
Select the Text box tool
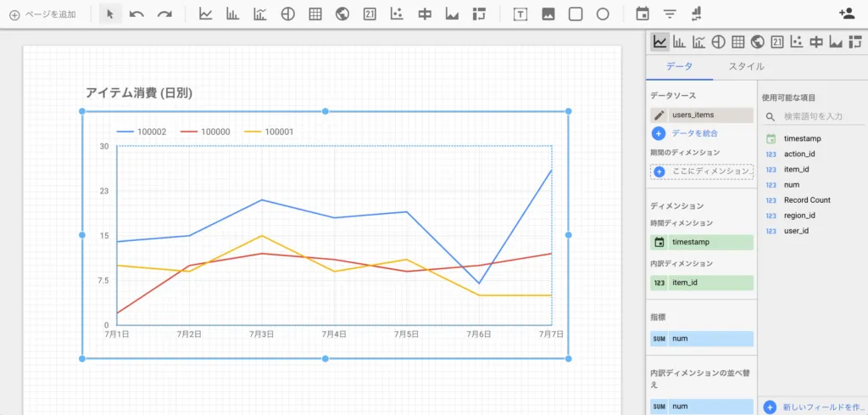pyautogui.click(x=520, y=14)
